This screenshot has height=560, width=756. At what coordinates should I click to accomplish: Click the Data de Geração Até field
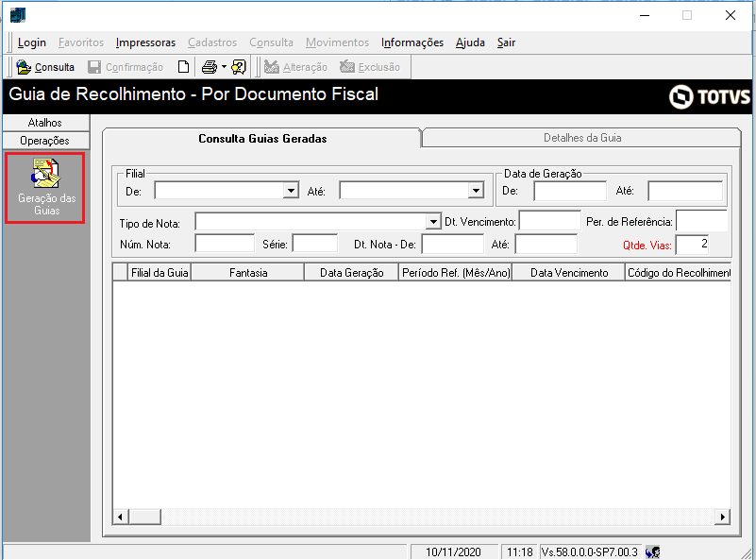tap(684, 191)
